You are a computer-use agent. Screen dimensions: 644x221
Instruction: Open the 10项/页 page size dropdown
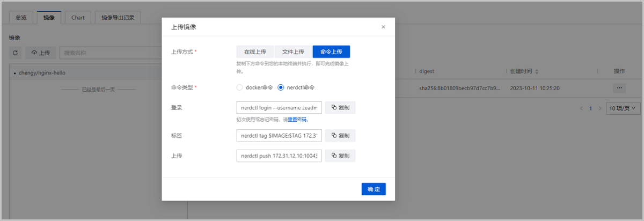click(623, 108)
